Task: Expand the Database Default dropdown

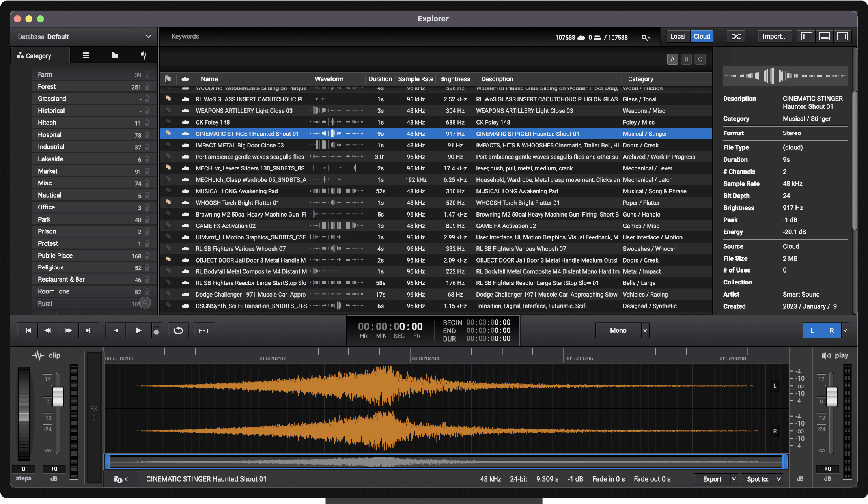Action: [x=148, y=37]
